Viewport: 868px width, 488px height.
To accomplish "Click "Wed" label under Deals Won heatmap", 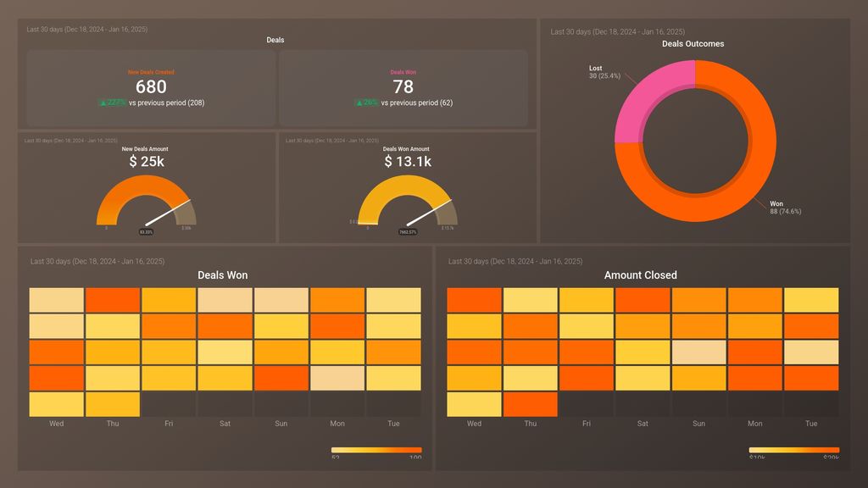I will (57, 424).
